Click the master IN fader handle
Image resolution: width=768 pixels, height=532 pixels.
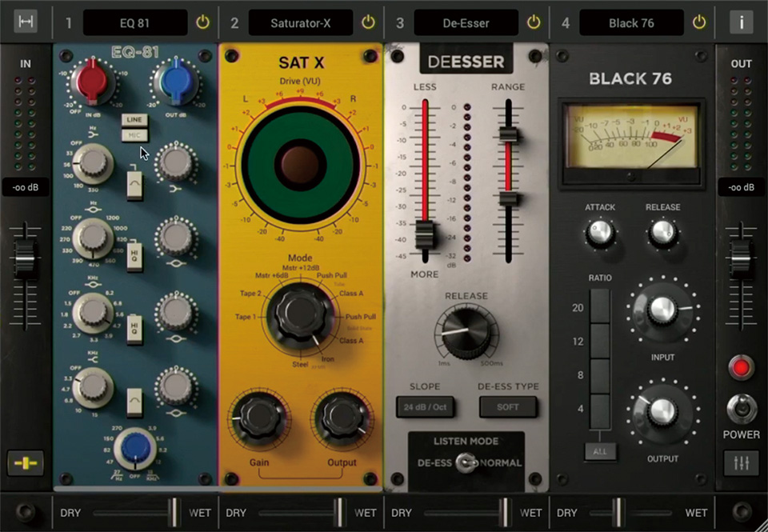tap(25, 258)
